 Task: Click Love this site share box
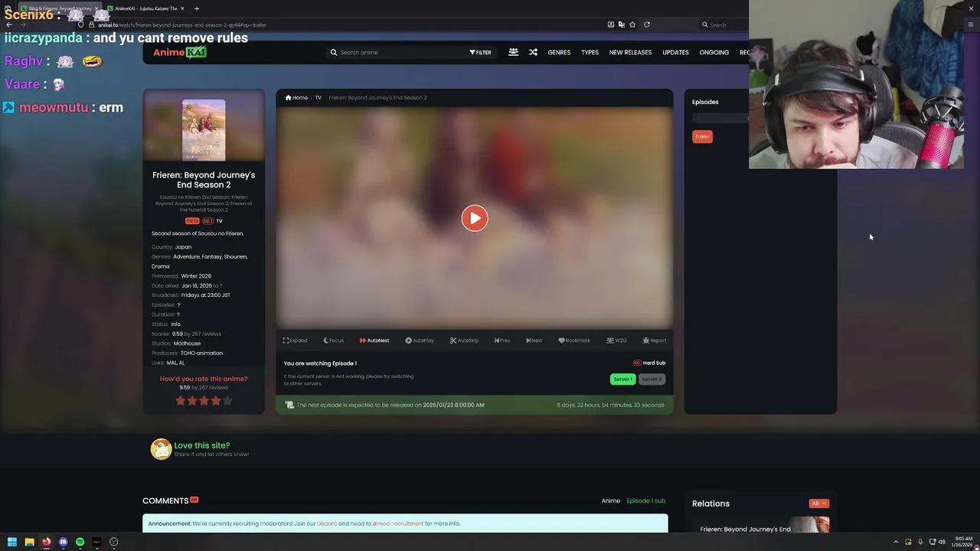click(x=200, y=449)
